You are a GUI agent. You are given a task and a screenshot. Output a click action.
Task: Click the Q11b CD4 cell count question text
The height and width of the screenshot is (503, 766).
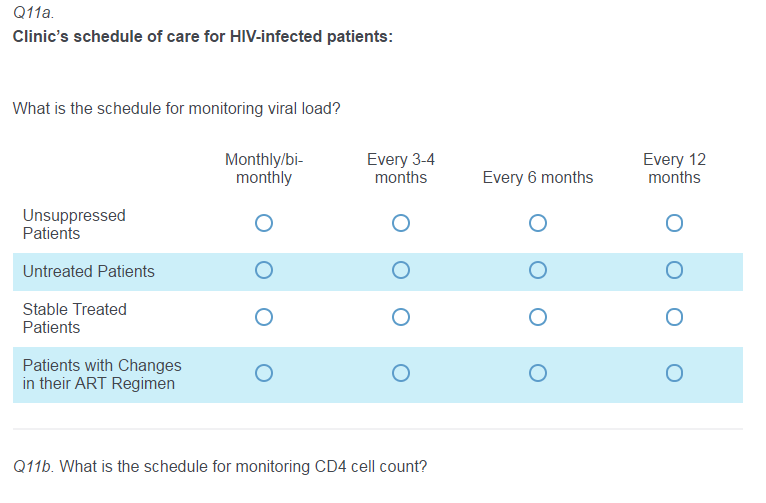tap(220, 466)
